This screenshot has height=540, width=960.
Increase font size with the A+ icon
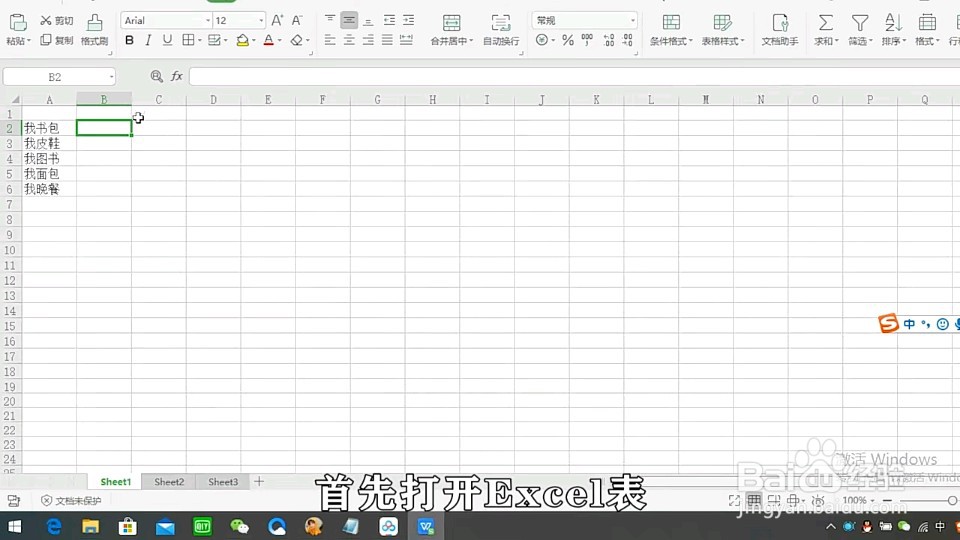(x=277, y=20)
